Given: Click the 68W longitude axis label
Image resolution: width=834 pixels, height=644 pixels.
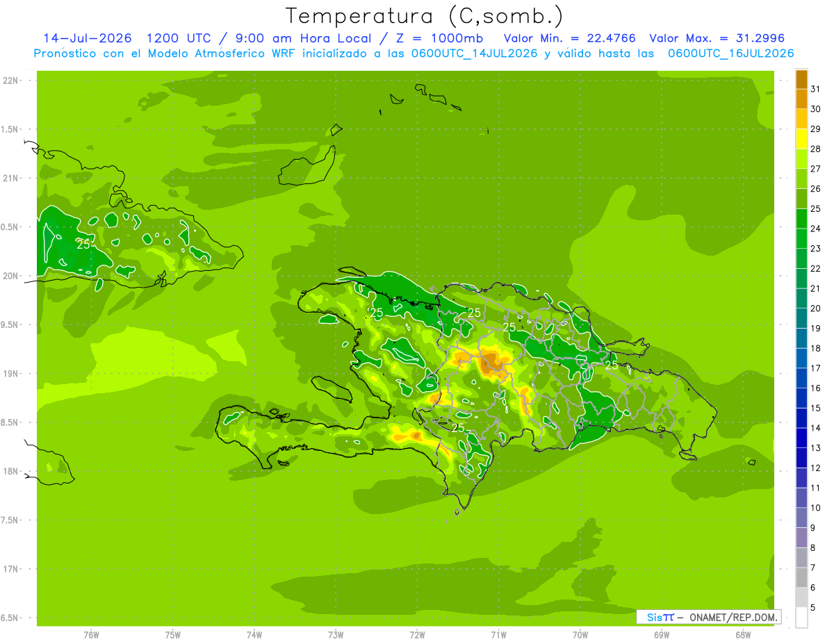Looking at the screenshot, I should [x=742, y=634].
